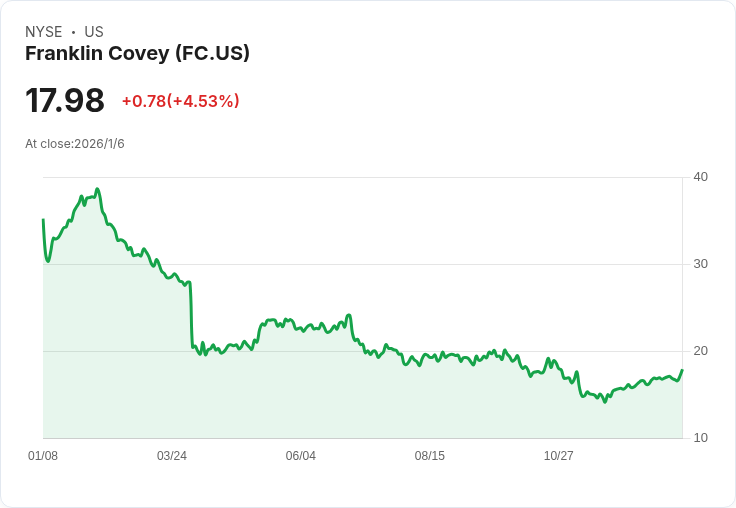Click the 20 y-axis price label

[700, 351]
